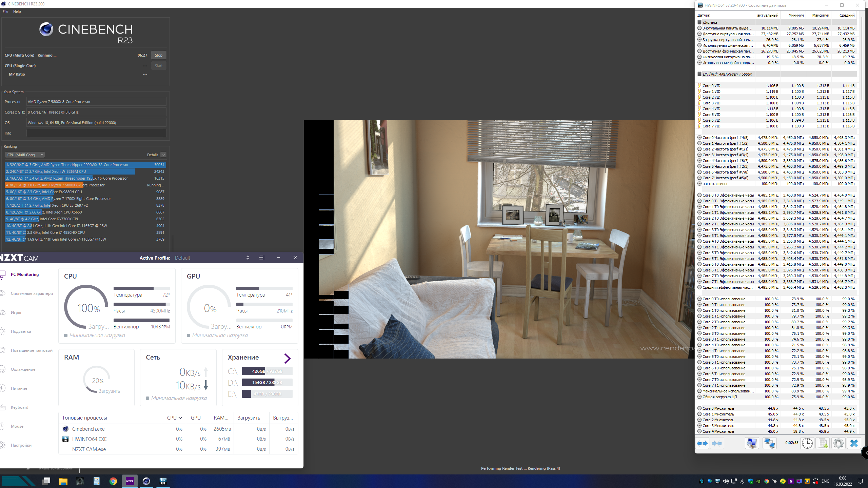Expand Active Profile Default selector arrows
Screen dimensions: 868x488
click(248, 258)
